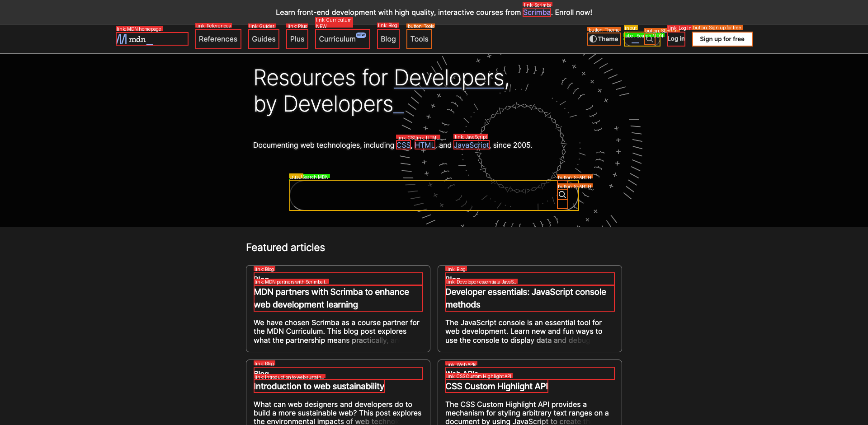Open the CSS Custom Highlight API article

pos(496,387)
